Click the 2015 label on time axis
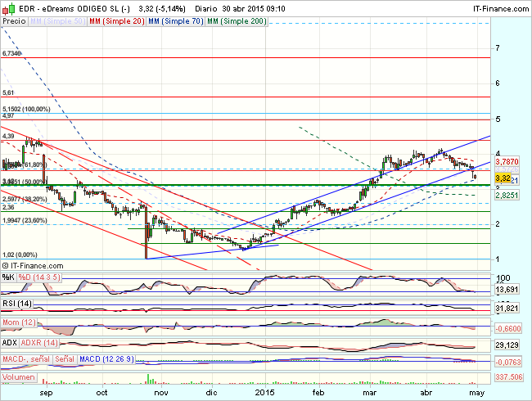The image size is (532, 401). pos(264,393)
